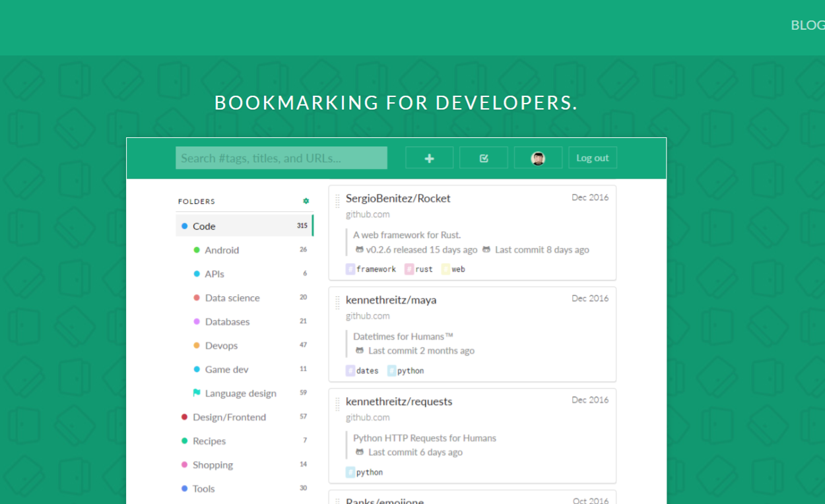This screenshot has width=825, height=504.
Task: Click the bulk select checkbox icon in toolbar
Action: (484, 158)
